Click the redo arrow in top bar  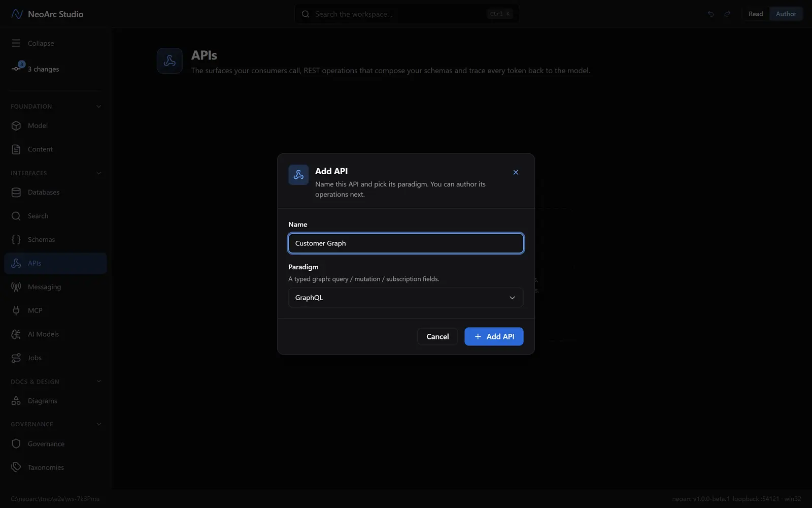(727, 14)
